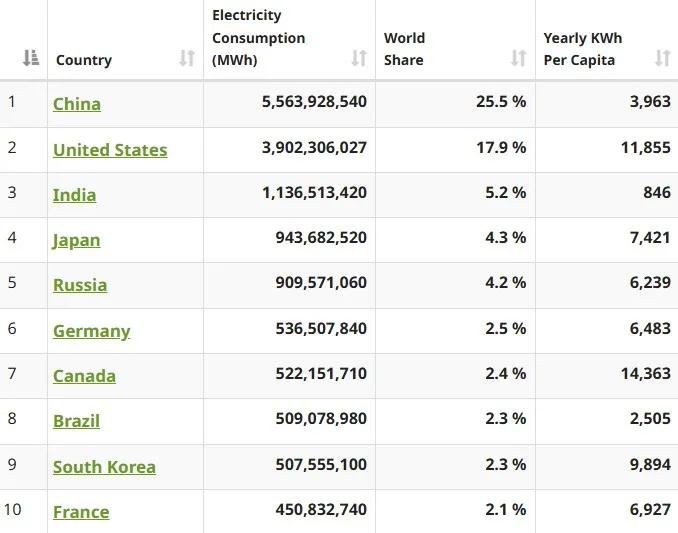The height and width of the screenshot is (533, 678).
Task: Click Germany's per capita value 6,483
Action: [650, 329]
